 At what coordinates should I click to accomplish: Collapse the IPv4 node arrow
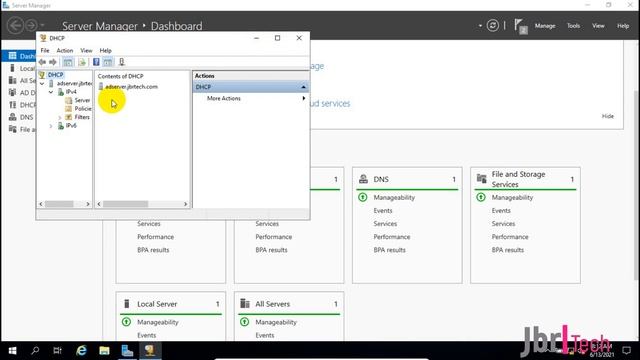tap(51, 92)
